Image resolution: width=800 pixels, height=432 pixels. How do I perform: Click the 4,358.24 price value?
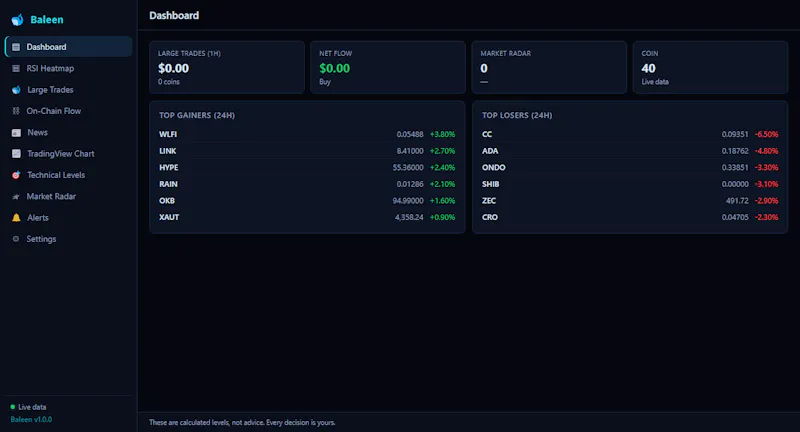(x=409, y=217)
